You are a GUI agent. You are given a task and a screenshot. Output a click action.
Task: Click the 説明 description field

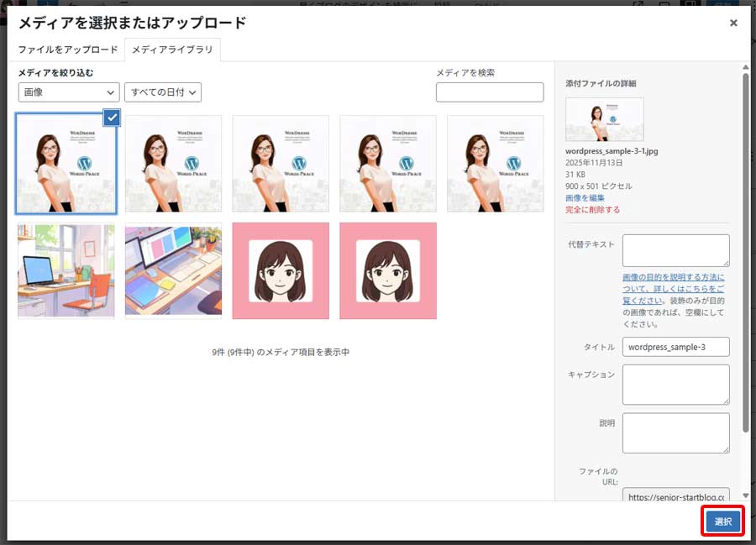(x=677, y=432)
